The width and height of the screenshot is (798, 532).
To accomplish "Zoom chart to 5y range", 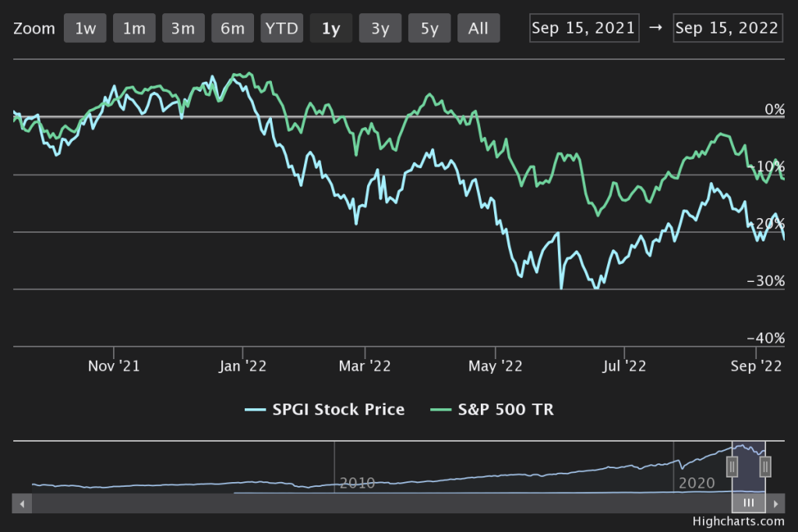I will 429,29.
